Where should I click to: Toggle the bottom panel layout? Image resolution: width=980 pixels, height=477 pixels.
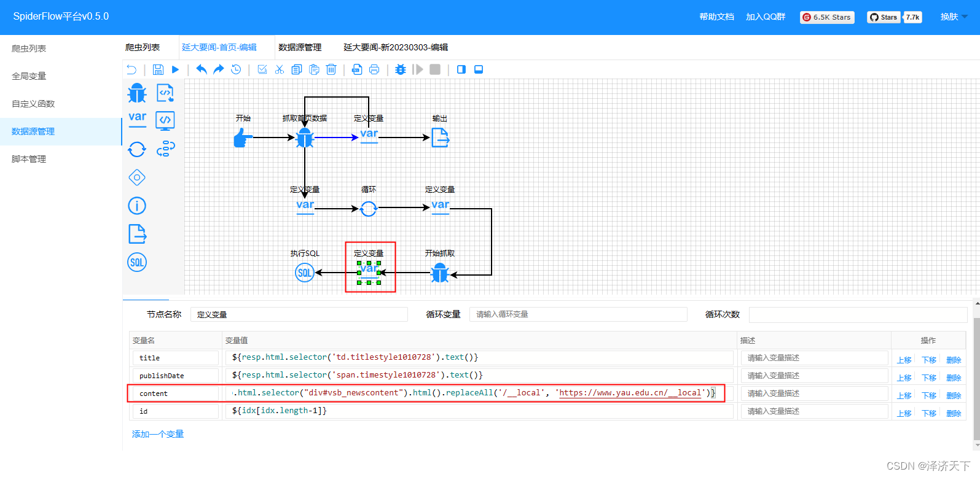[x=479, y=69]
